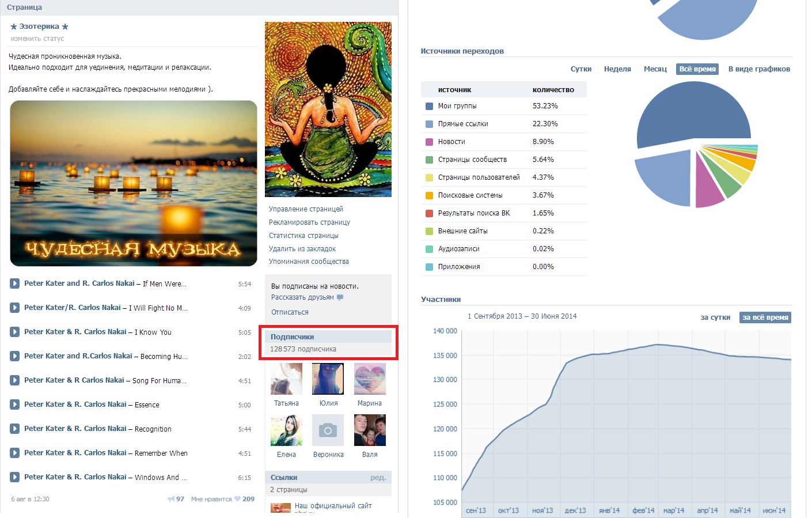
Task: Play track "I Will Fight No M..."
Action: [15, 308]
